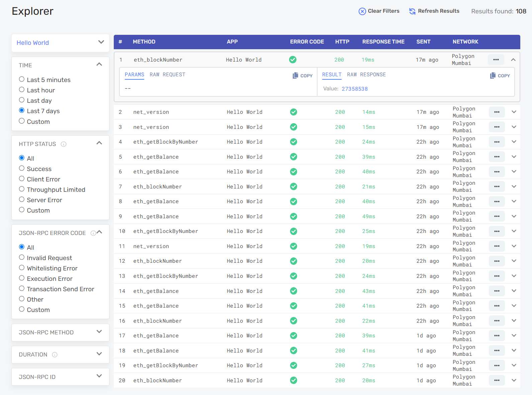Select the Server Error HTTP status filter
The image size is (532, 395).
[22, 200]
